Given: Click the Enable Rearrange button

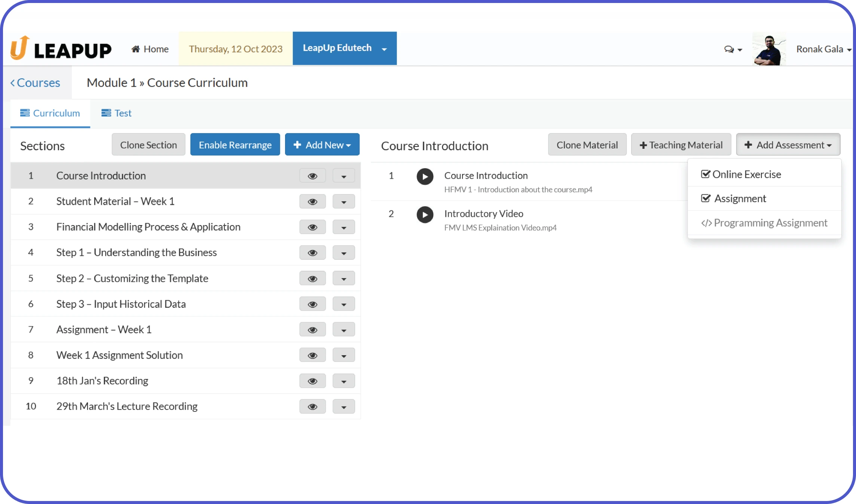Looking at the screenshot, I should click(x=235, y=145).
